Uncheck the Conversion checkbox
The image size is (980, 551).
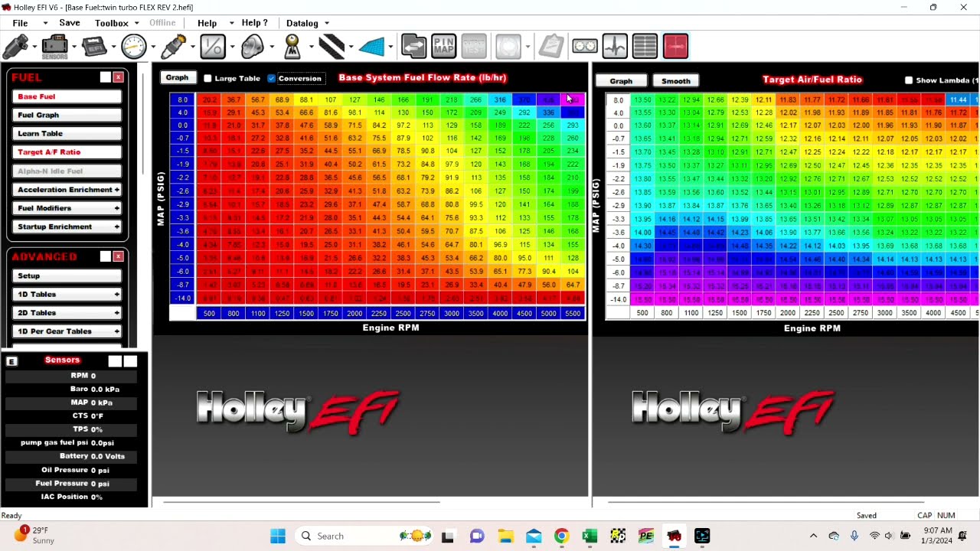271,78
